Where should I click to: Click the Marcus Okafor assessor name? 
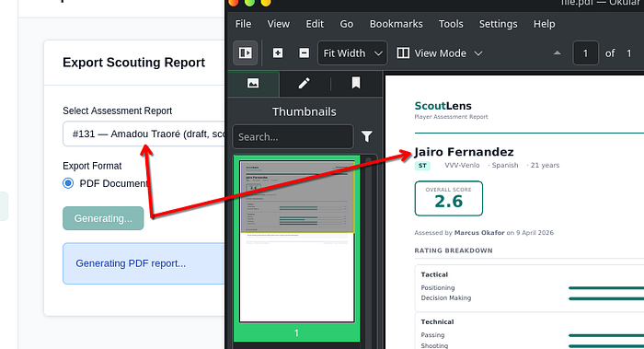point(479,233)
